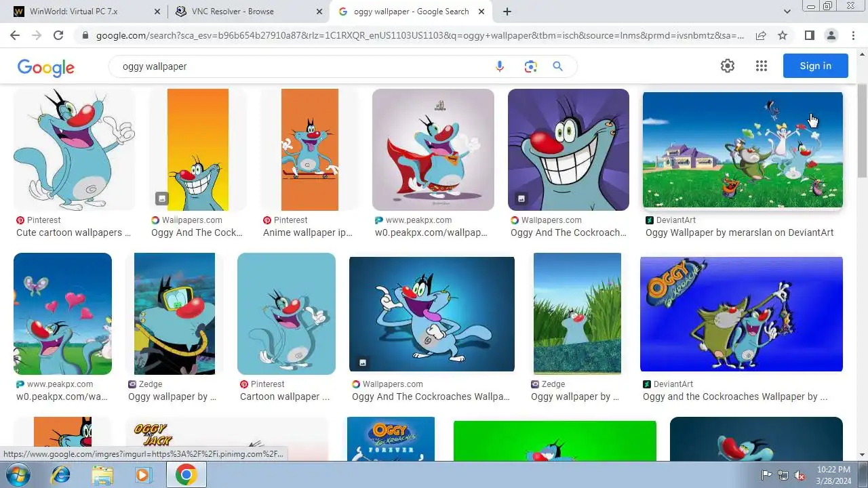Open Cartoon wallpaper Pinterest link
Screen dimensions: 868x488
285,396
